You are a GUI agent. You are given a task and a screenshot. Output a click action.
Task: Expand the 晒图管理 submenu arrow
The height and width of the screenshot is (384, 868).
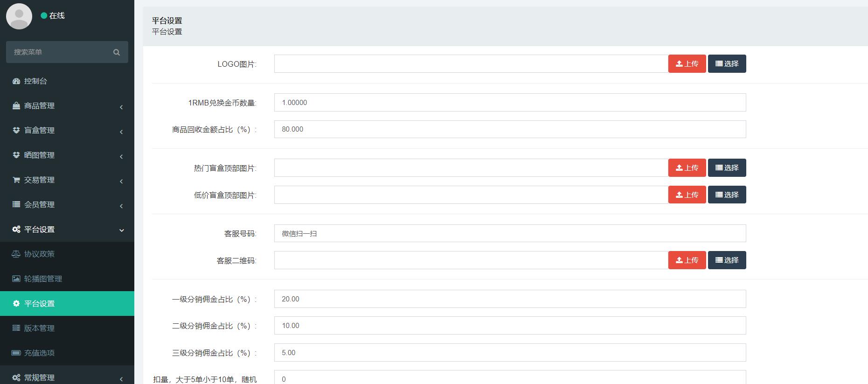point(121,156)
